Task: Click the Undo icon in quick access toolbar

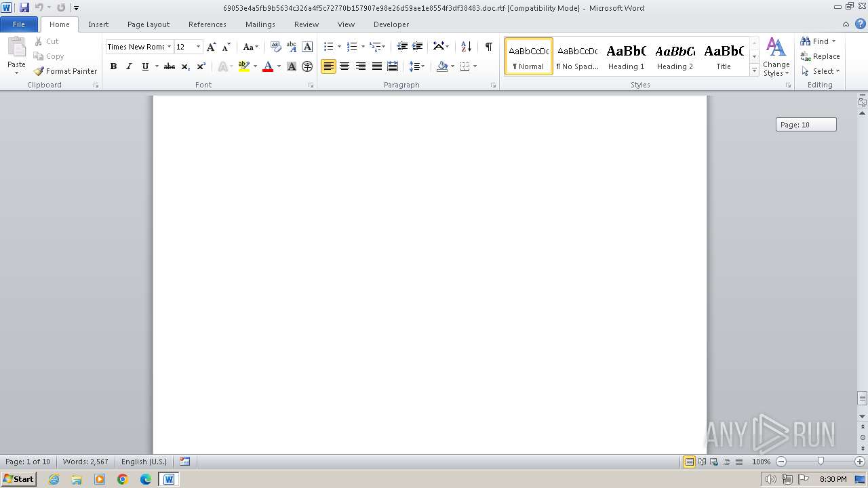Action: point(39,7)
